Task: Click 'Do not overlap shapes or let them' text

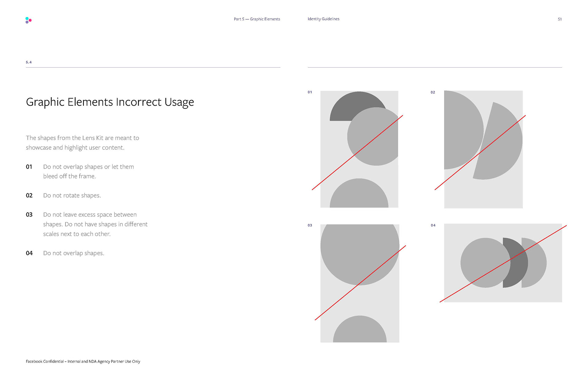Action: pos(89,167)
